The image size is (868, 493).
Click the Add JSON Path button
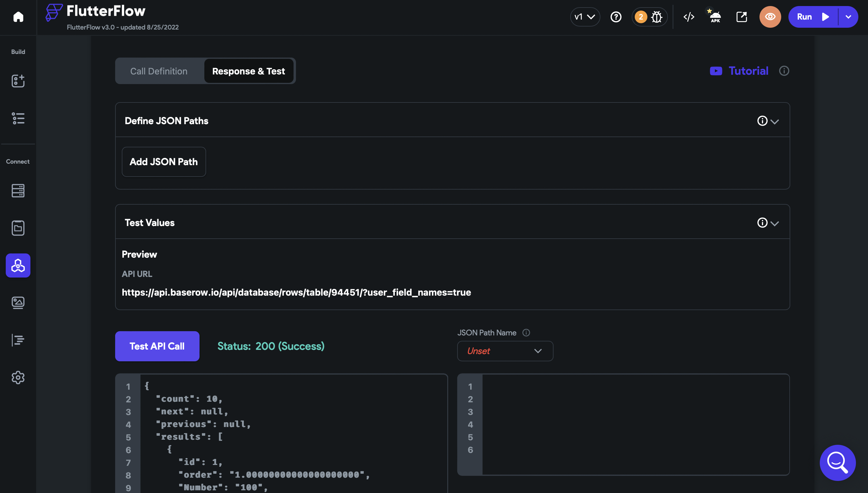pyautogui.click(x=164, y=162)
